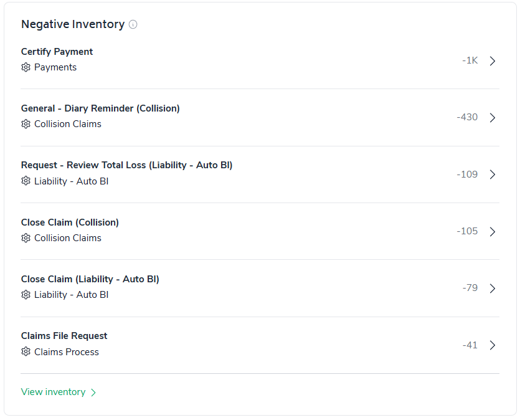Open the Claims File Request item
Image resolution: width=520 pixels, height=420 pixels.
pos(64,336)
